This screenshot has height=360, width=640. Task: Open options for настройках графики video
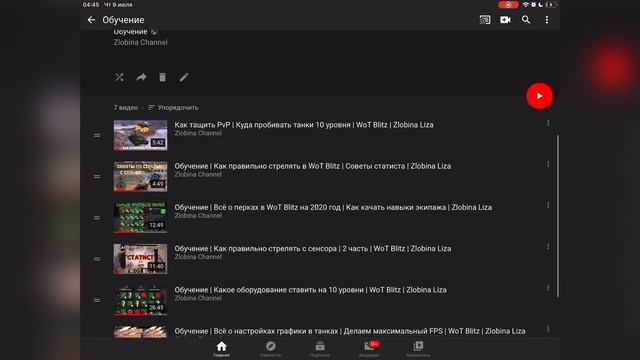548,329
